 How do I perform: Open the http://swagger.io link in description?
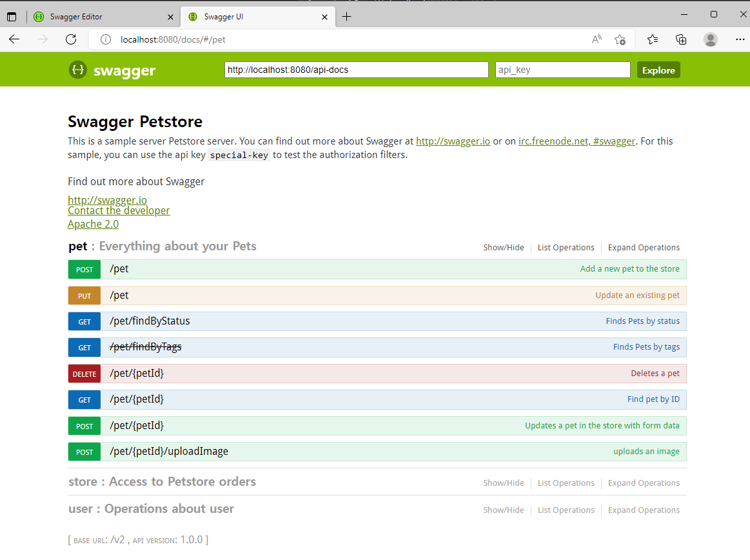point(453,141)
